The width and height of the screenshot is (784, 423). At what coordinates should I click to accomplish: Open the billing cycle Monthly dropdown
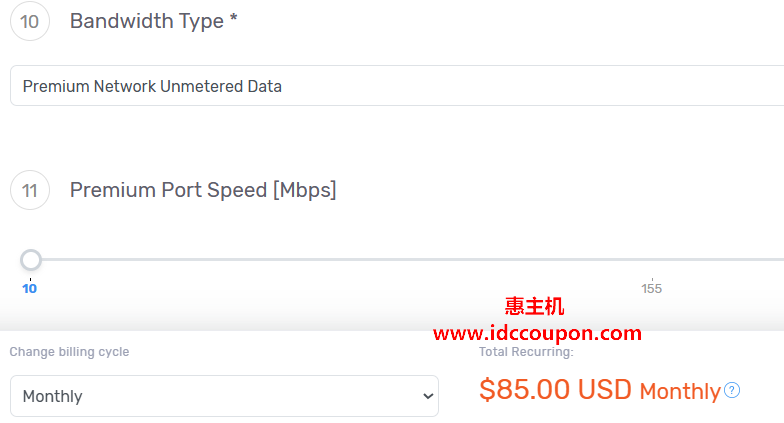(224, 396)
